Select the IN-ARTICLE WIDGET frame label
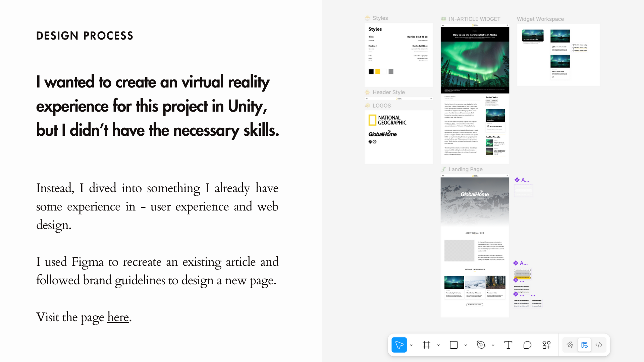The width and height of the screenshot is (644, 362). [x=474, y=19]
